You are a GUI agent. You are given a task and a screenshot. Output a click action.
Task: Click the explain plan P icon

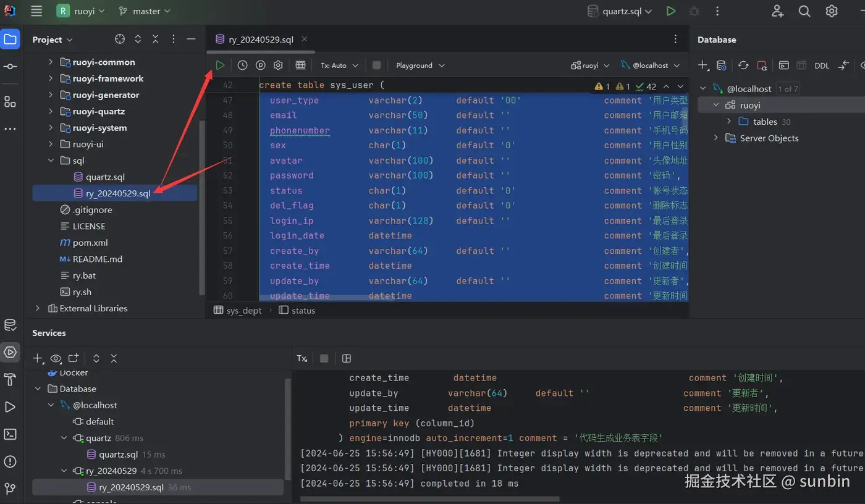coord(260,65)
